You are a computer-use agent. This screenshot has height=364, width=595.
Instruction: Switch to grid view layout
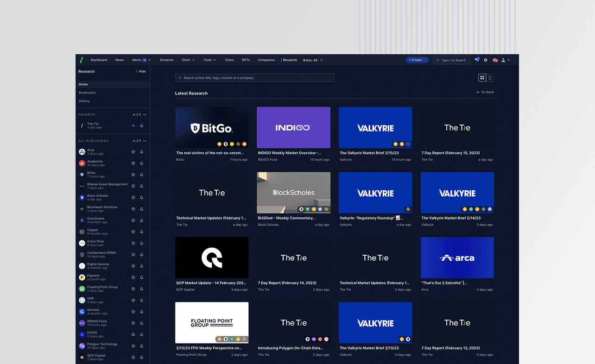482,78
